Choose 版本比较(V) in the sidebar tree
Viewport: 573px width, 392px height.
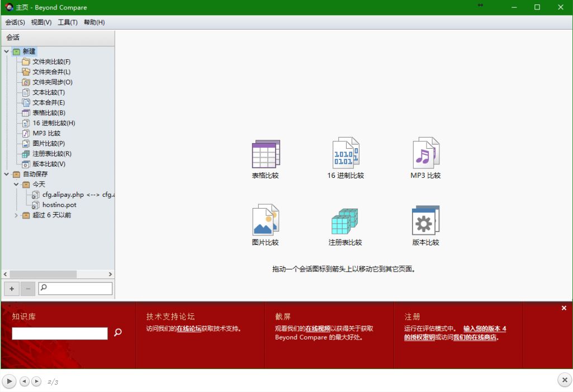click(x=49, y=164)
